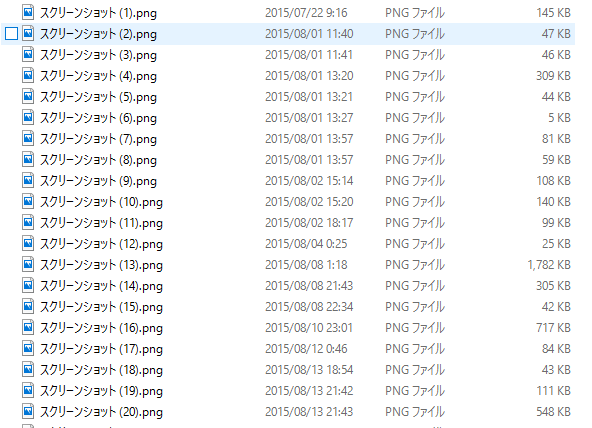Click the PNG icon of スクリーンショット (20).png
Image resolution: width=592 pixels, height=428 pixels.
pyautogui.click(x=28, y=412)
